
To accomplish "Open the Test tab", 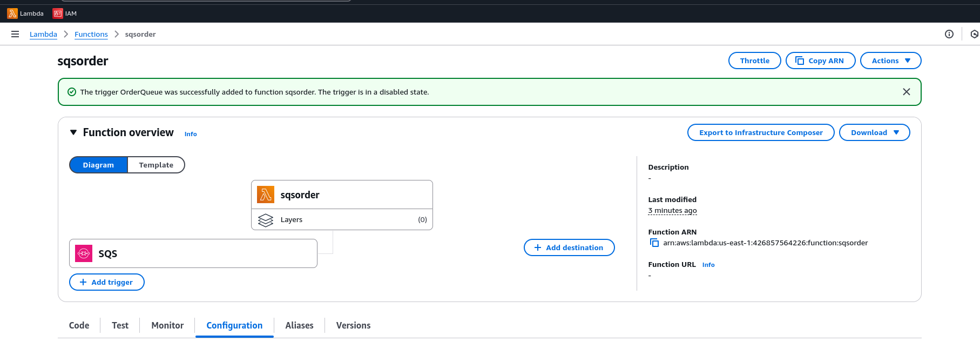I will (120, 325).
